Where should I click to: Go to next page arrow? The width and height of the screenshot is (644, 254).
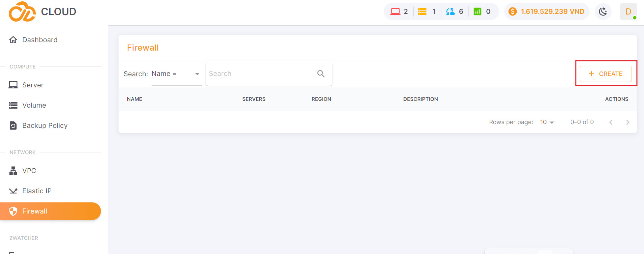pyautogui.click(x=627, y=122)
